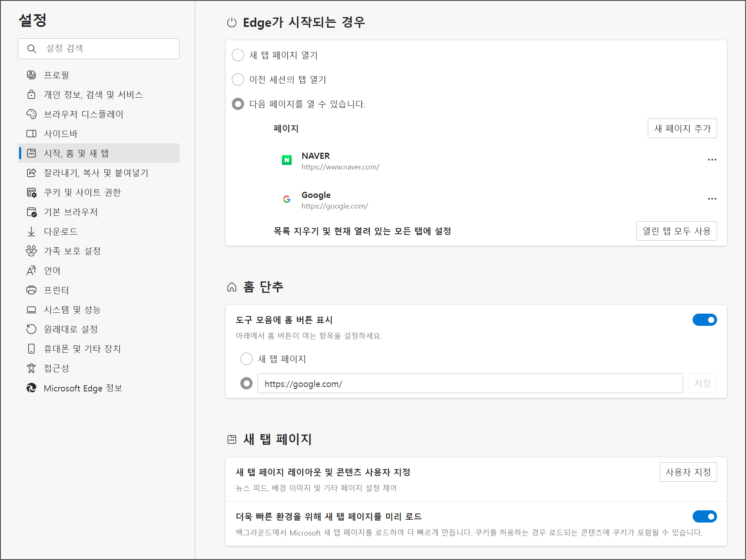Toggle 새 탭 페이지를 미리 로드 switch

coord(704,516)
